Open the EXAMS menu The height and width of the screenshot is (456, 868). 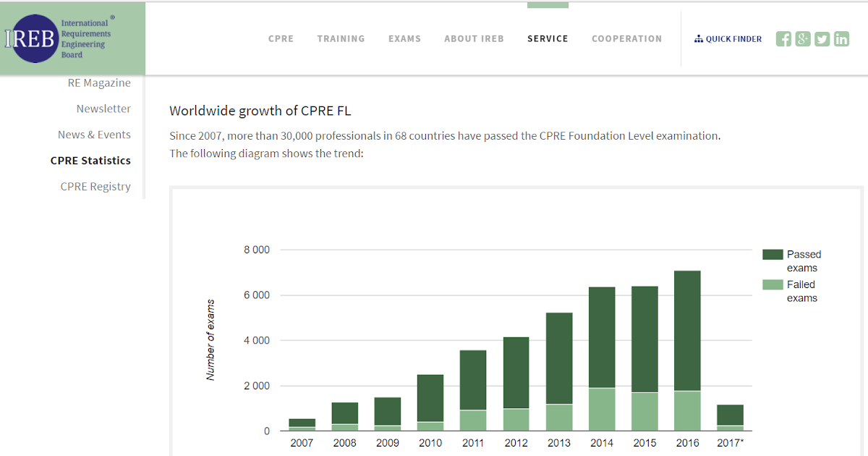pos(404,38)
